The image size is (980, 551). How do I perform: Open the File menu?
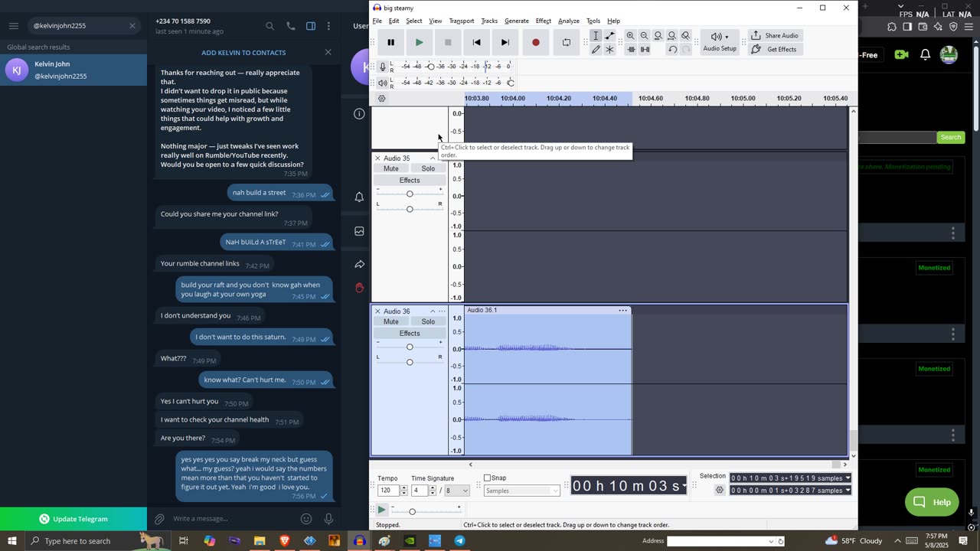click(377, 21)
